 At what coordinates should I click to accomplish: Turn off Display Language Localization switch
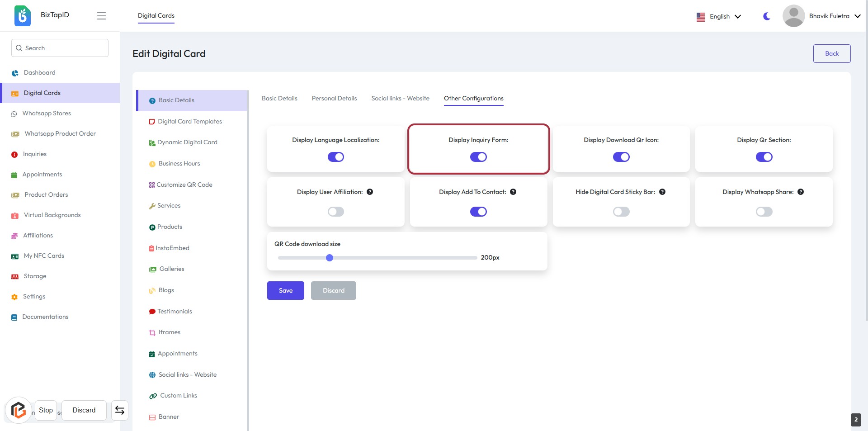[x=335, y=157]
